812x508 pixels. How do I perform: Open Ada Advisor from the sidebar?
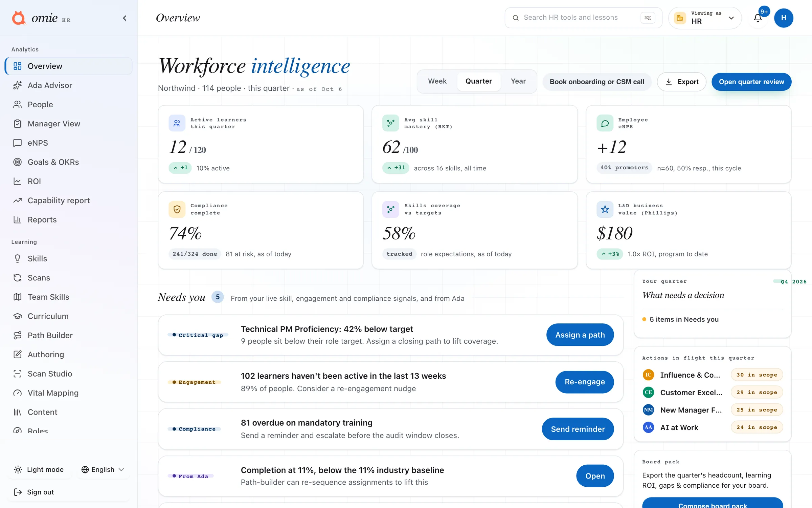point(68,85)
